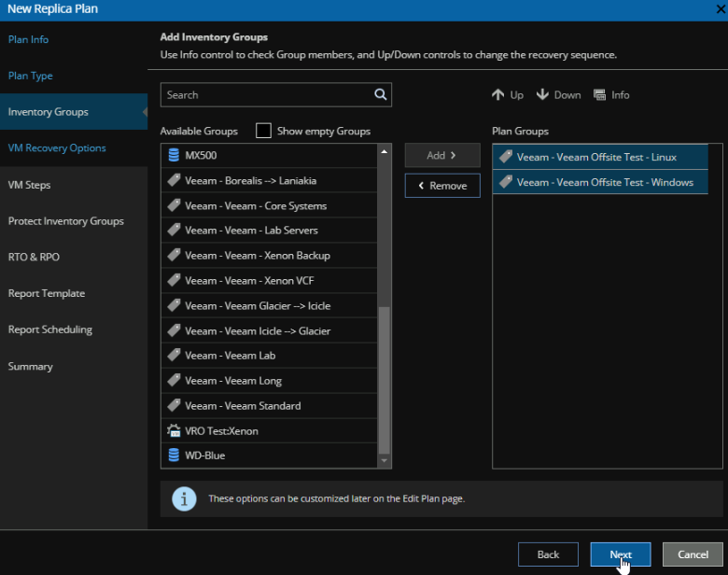This screenshot has height=575, width=728.
Task: Click the Available Groups scrollbar thumb
Action: 384,380
